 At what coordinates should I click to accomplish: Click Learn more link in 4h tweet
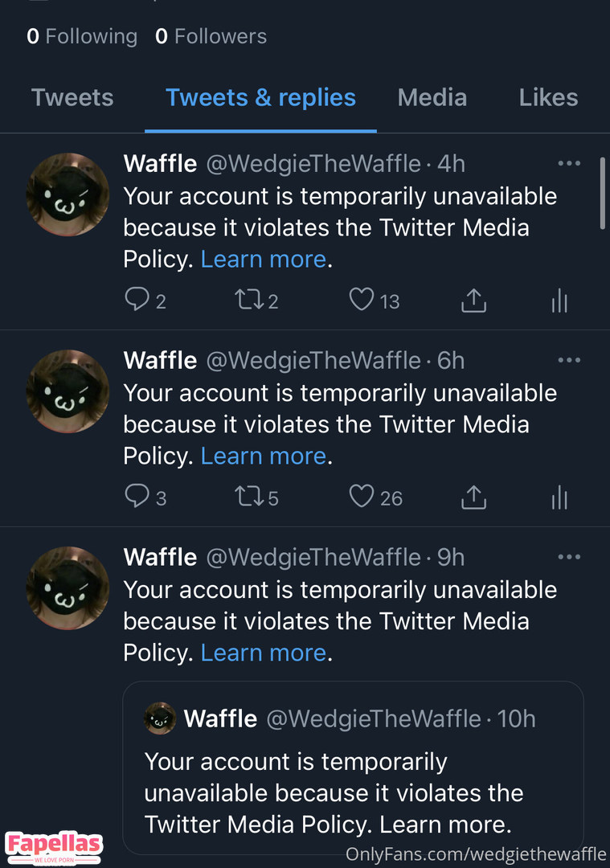[263, 259]
